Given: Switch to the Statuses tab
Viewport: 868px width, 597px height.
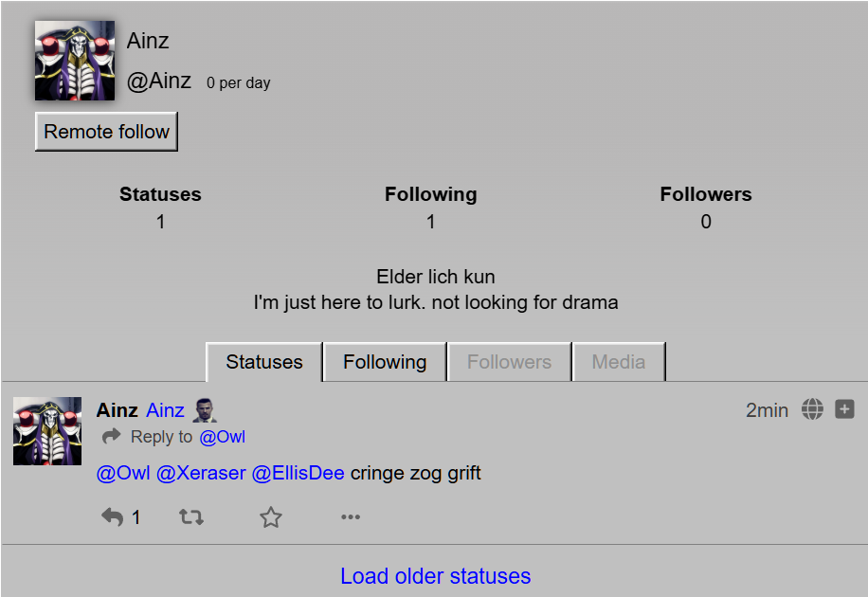Looking at the screenshot, I should click(x=264, y=362).
